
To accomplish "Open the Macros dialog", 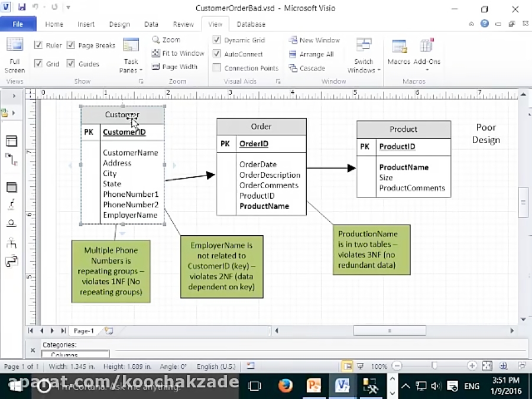I will point(398,52).
